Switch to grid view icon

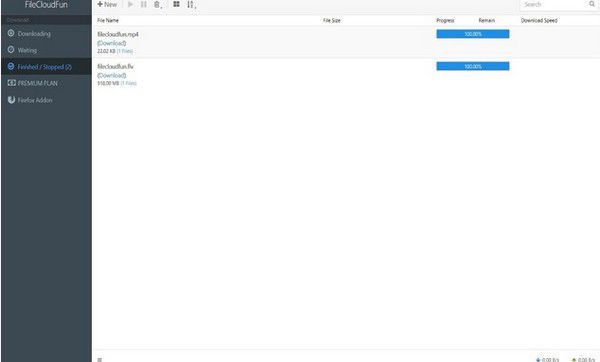pos(176,5)
